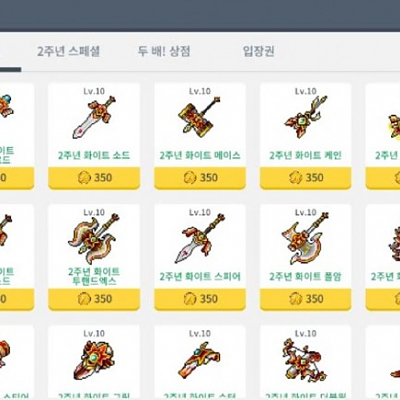Viewport: 400px width, 400px height.
Task: Select the 2주년 화이트 폴암 polearm icon
Action: pos(305,239)
